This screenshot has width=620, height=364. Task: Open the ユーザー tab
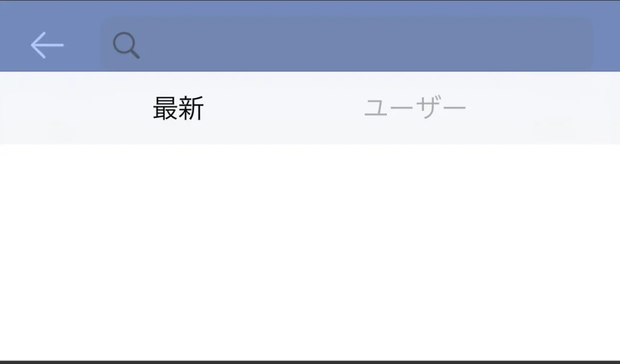[x=415, y=108]
